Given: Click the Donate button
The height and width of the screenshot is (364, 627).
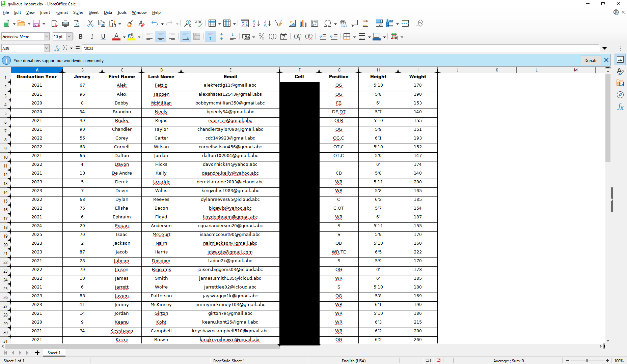Looking at the screenshot, I should click(x=591, y=61).
